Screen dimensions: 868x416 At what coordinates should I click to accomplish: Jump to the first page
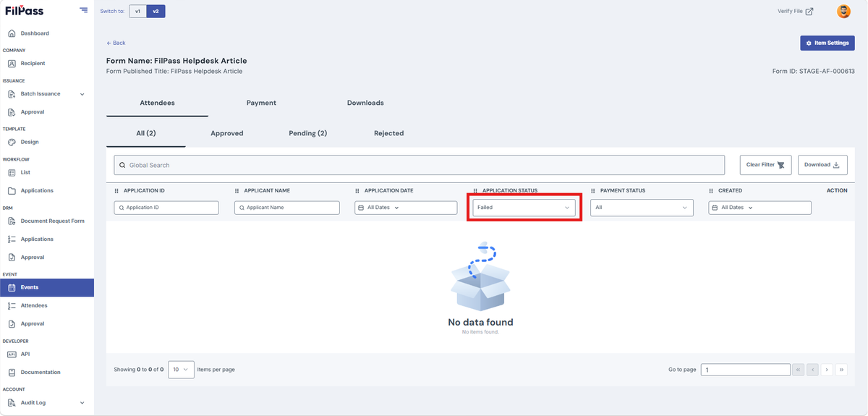799,370
